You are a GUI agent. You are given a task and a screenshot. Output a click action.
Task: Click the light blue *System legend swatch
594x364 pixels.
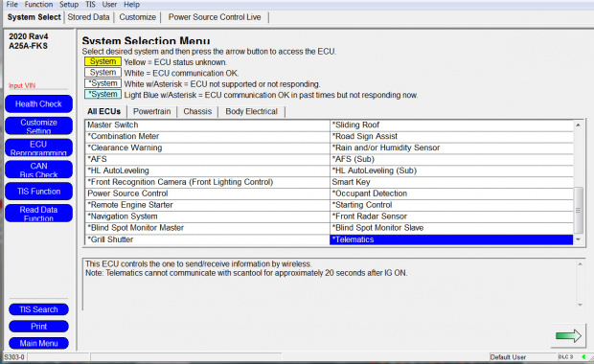pyautogui.click(x=103, y=94)
